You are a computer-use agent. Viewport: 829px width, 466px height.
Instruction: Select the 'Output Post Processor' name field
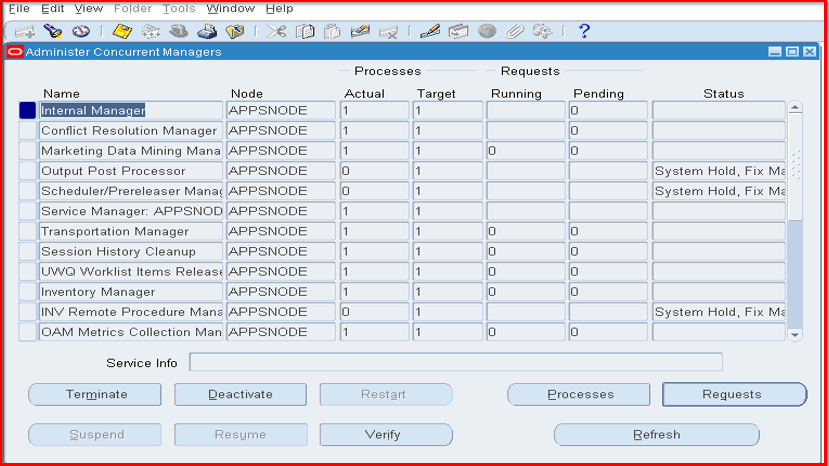click(131, 171)
